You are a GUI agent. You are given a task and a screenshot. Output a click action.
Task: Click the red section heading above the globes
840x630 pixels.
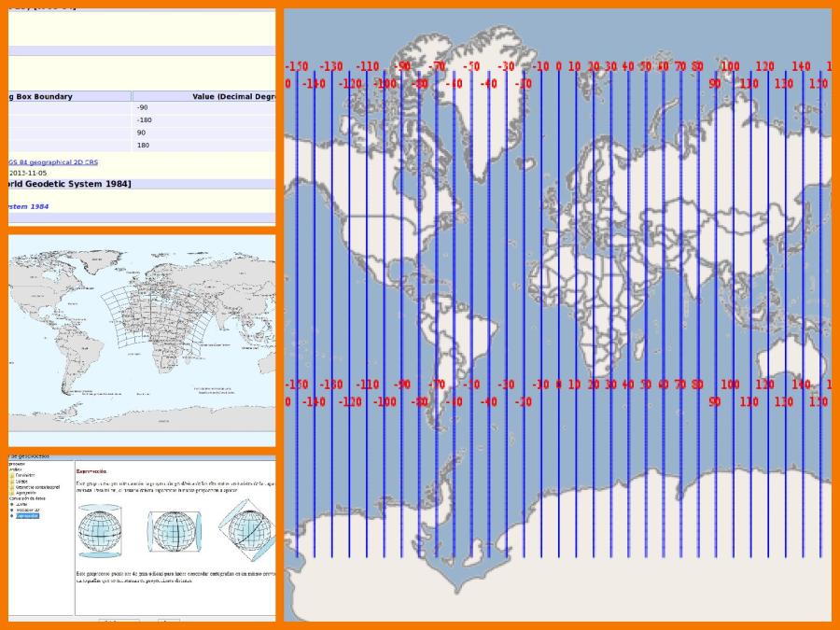click(91, 471)
